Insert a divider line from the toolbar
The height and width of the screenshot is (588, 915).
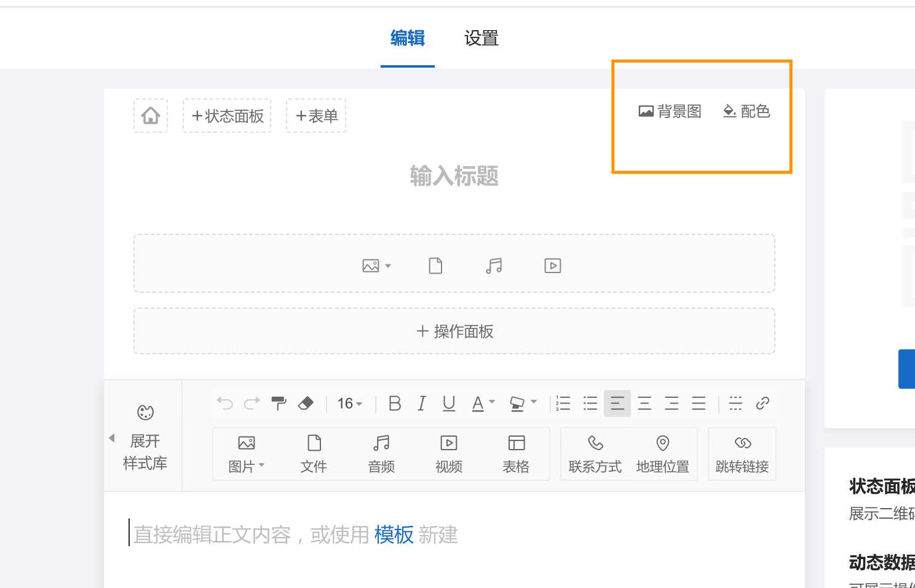pos(735,403)
